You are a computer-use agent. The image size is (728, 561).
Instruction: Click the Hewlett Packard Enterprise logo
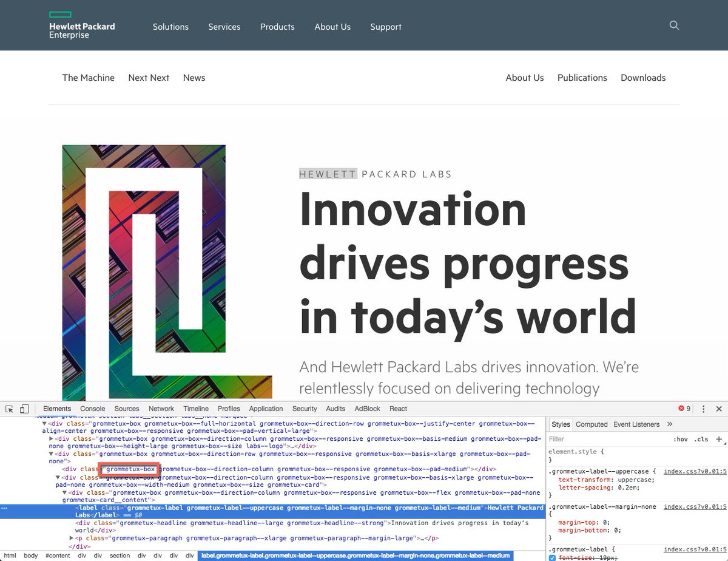pyautogui.click(x=82, y=25)
